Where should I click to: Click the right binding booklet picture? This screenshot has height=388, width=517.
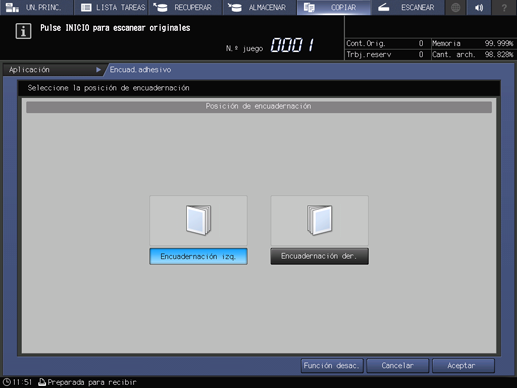coord(319,220)
